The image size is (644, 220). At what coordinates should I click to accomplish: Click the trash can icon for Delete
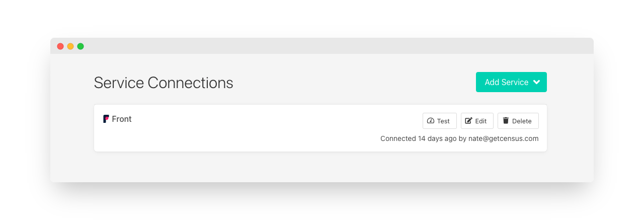click(x=506, y=121)
